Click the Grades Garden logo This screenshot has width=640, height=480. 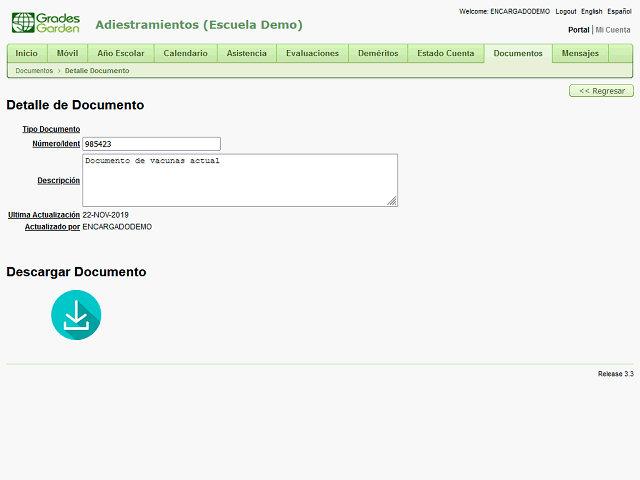pos(45,23)
